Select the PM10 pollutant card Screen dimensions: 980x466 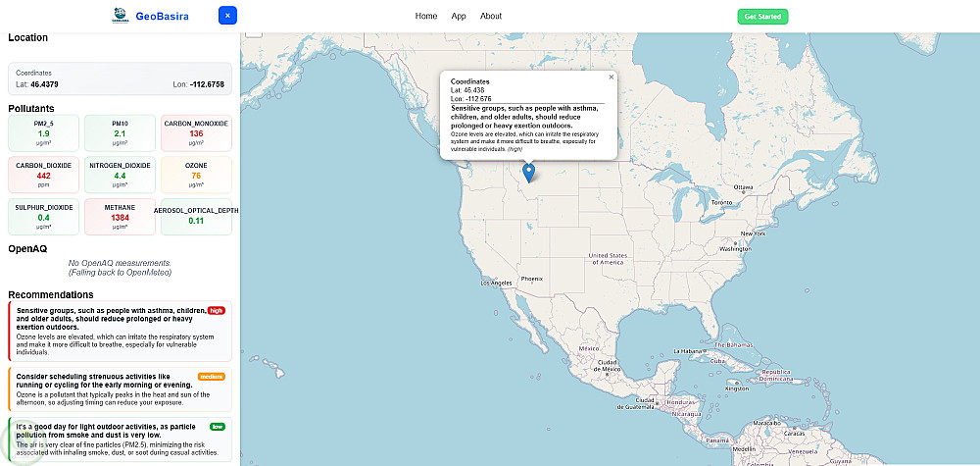120,132
